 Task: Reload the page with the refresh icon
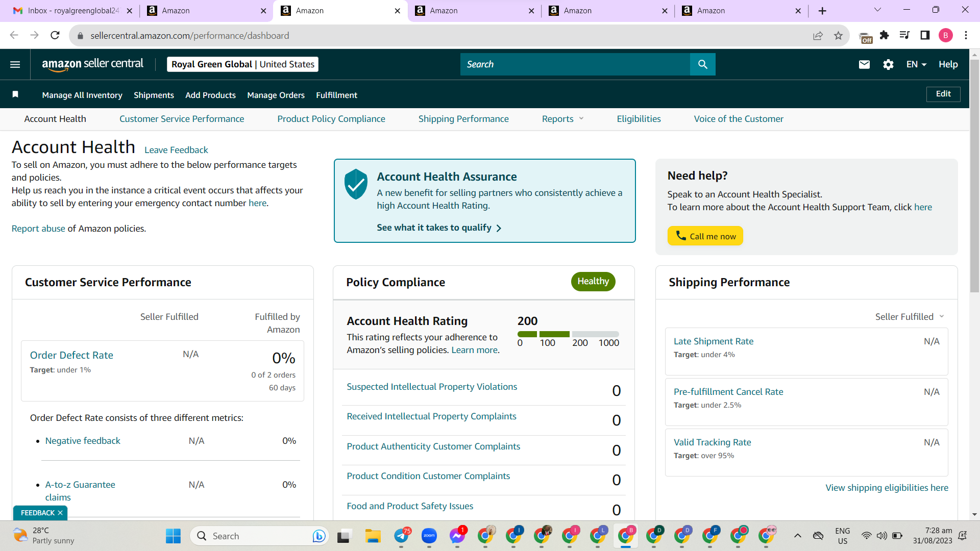(x=55, y=35)
